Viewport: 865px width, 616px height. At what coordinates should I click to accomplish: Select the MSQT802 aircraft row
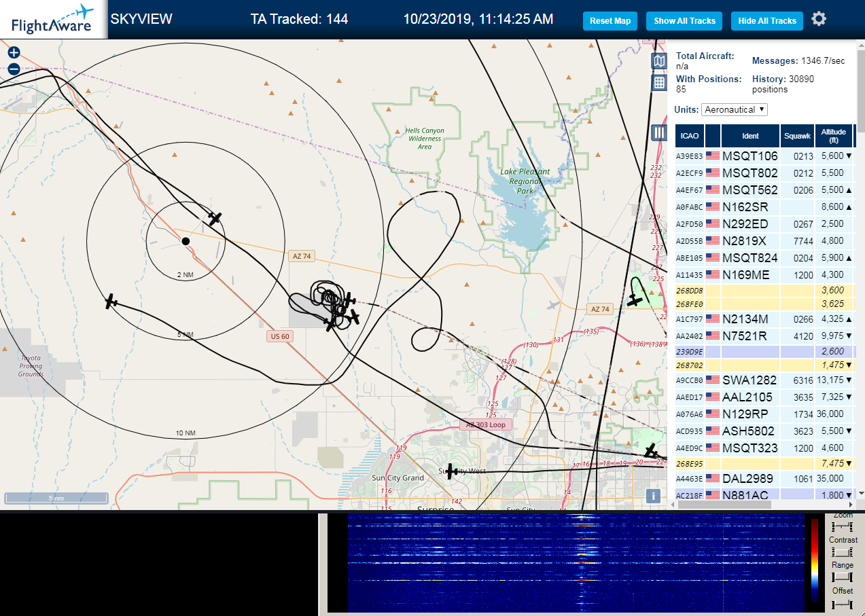pyautogui.click(x=764, y=173)
